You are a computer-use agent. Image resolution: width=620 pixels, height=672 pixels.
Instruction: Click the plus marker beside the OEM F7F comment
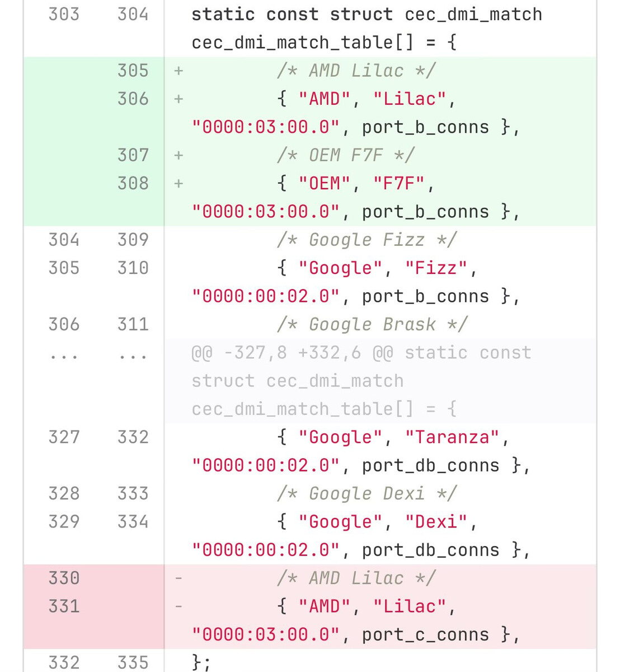click(x=179, y=156)
